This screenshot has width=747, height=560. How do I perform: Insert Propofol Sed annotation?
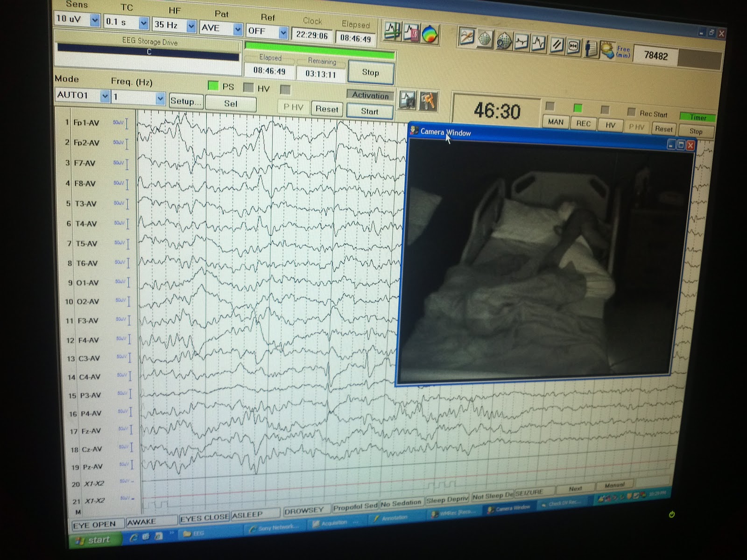click(355, 507)
